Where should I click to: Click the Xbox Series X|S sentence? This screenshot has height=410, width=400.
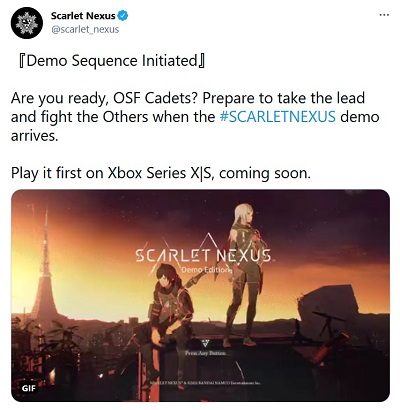(x=161, y=173)
